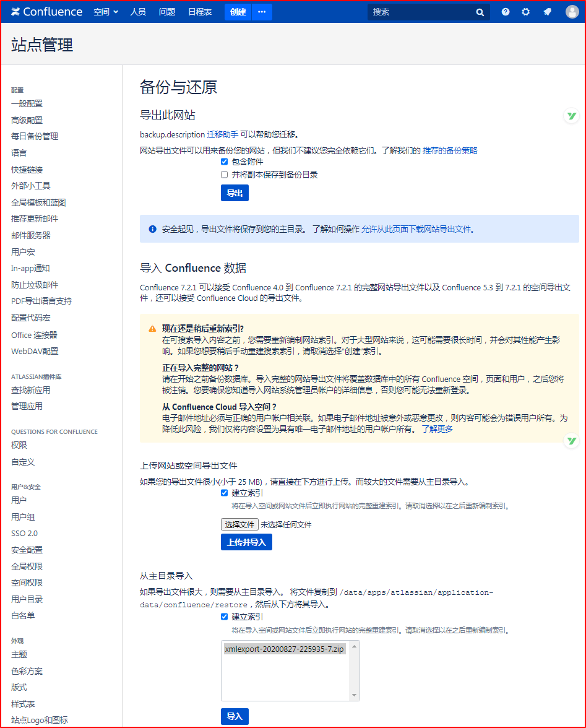Open 外部小工具 in sidebar
This screenshot has height=728, width=586.
coord(31,186)
